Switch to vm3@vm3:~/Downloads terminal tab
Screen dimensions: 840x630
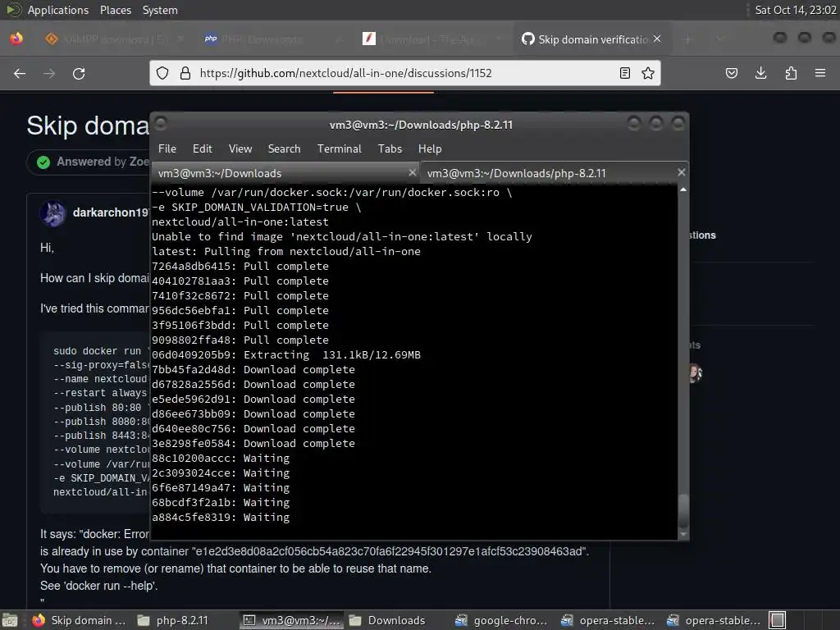285,173
